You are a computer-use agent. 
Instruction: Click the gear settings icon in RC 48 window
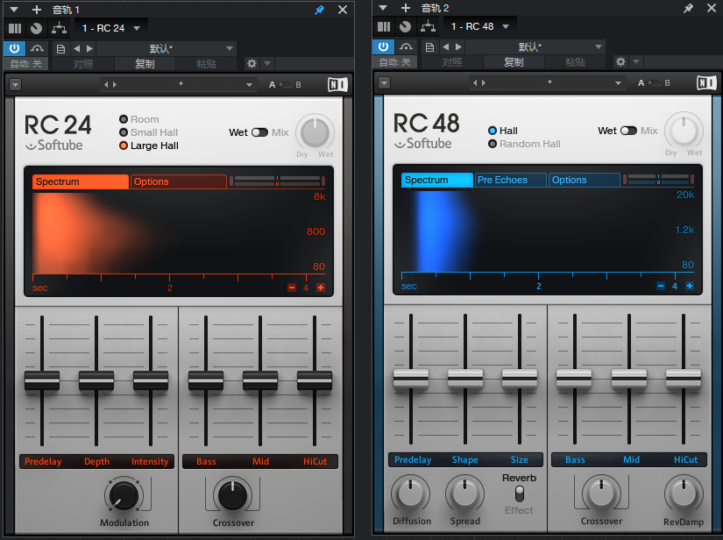(x=620, y=62)
